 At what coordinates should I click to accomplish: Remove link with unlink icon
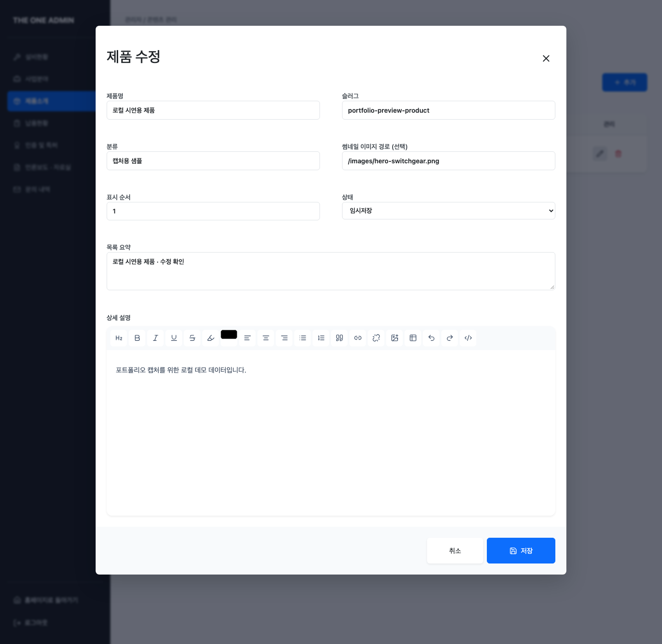coord(376,338)
